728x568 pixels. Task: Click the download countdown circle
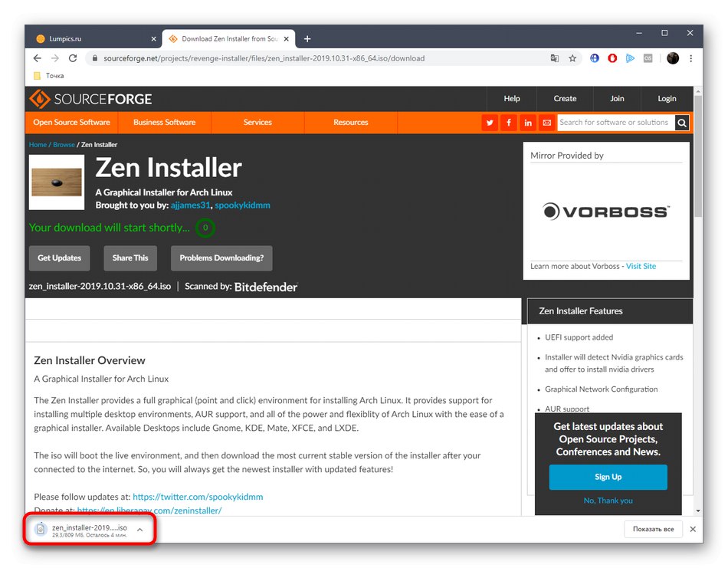point(205,228)
